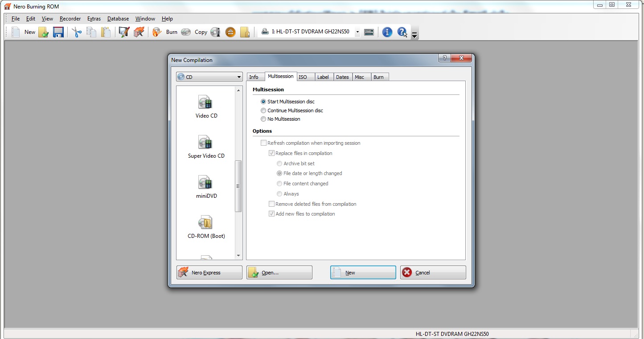Select the No Multisession option
The width and height of the screenshot is (644, 339).
click(281, 119)
